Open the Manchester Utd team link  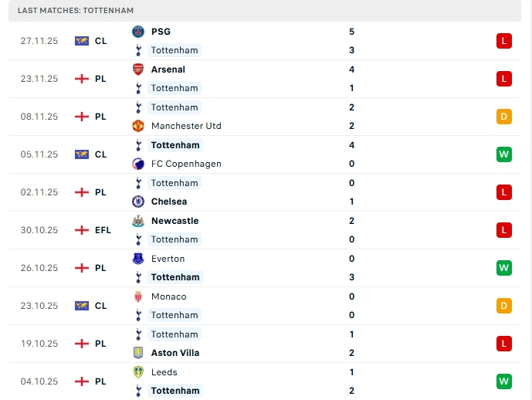pyautogui.click(x=186, y=126)
